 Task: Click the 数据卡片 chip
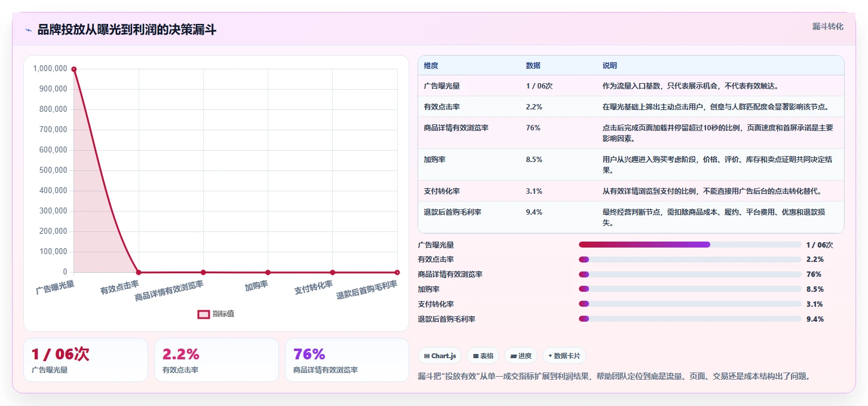click(x=565, y=356)
